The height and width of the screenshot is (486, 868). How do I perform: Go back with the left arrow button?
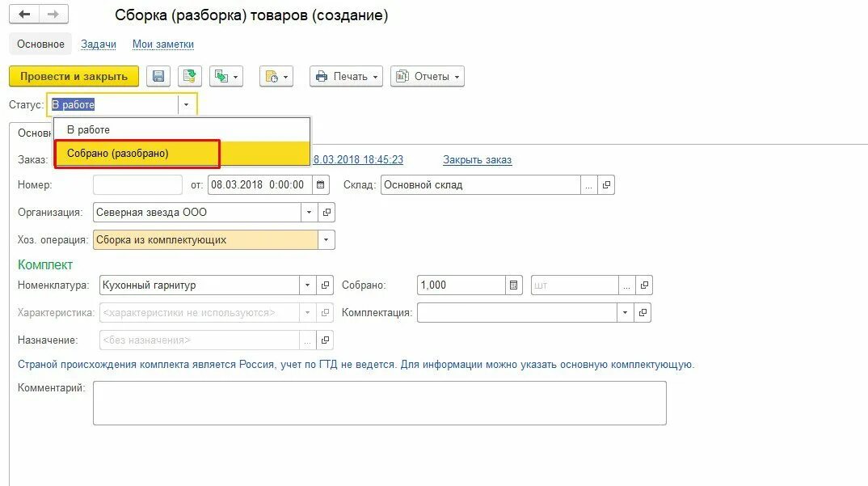pyautogui.click(x=24, y=15)
